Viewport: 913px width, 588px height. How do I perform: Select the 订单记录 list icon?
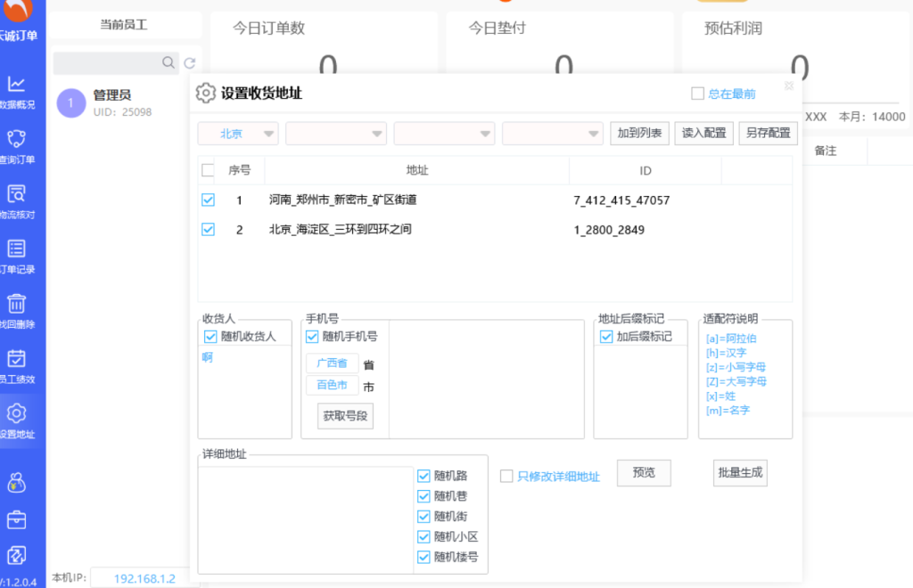(16, 249)
